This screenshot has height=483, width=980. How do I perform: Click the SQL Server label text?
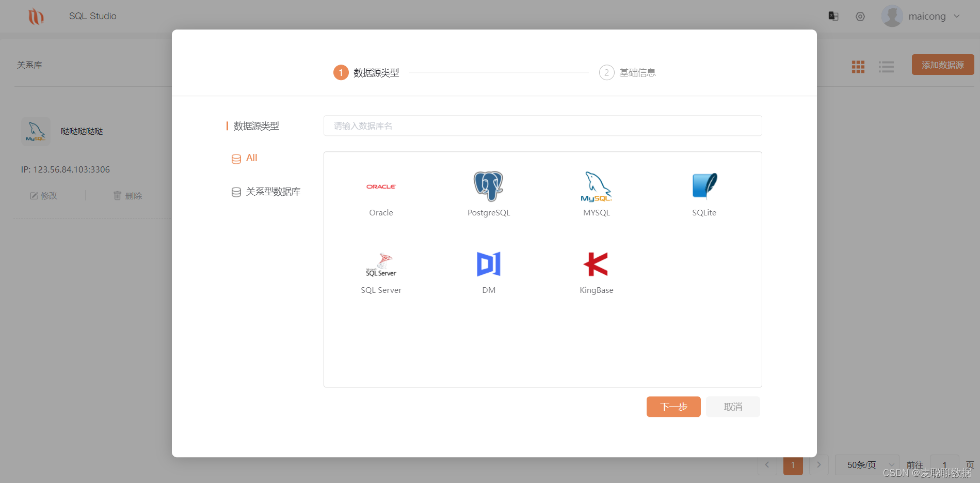(x=381, y=290)
